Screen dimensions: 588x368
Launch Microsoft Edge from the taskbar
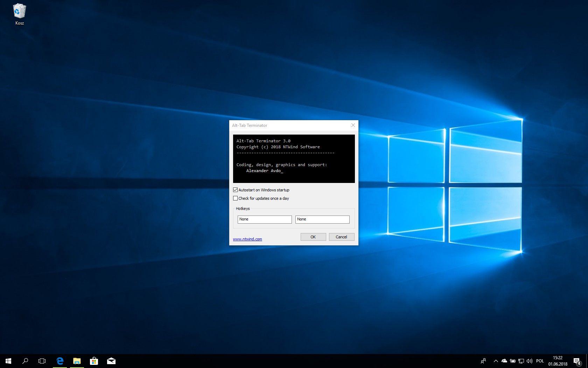tap(60, 361)
